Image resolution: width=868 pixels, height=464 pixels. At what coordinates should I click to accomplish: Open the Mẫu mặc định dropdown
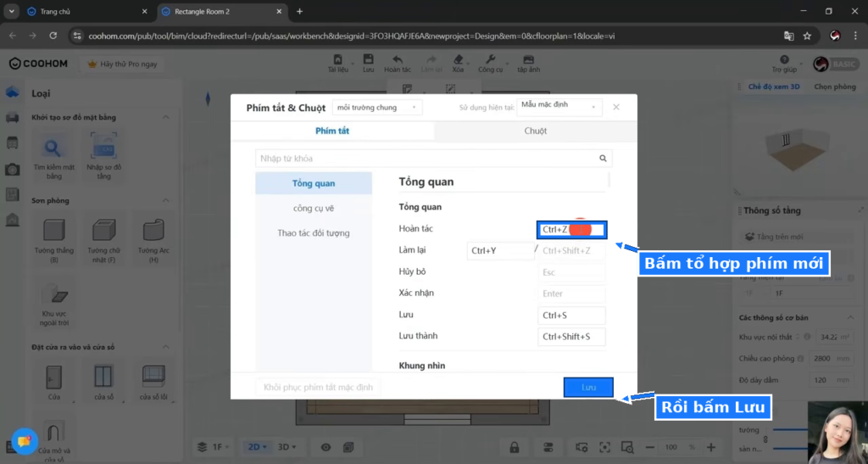pyautogui.click(x=559, y=105)
